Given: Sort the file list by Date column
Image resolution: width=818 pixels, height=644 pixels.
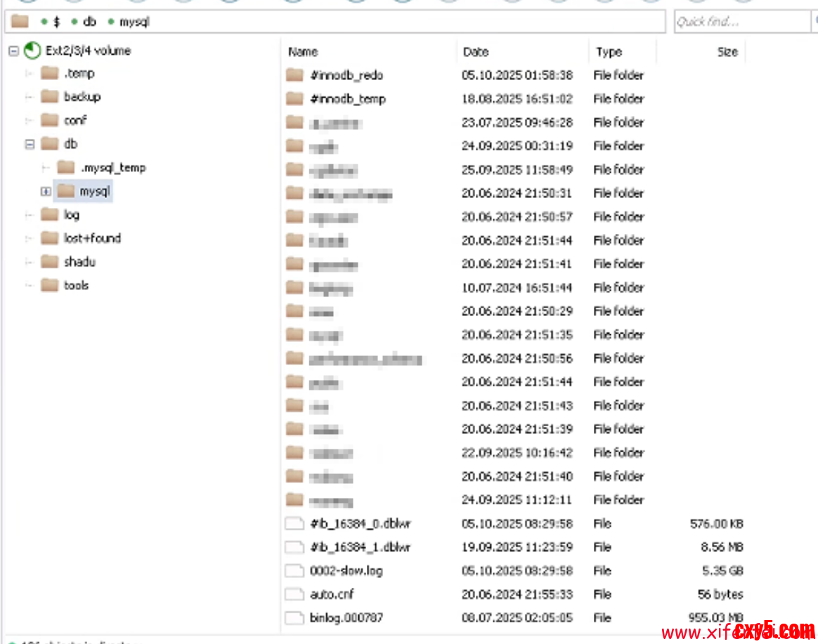Looking at the screenshot, I should (476, 52).
